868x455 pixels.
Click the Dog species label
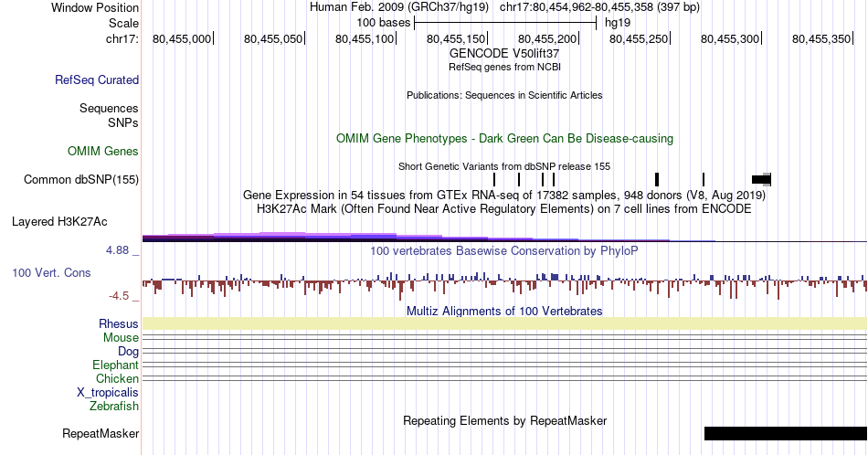pos(129,352)
